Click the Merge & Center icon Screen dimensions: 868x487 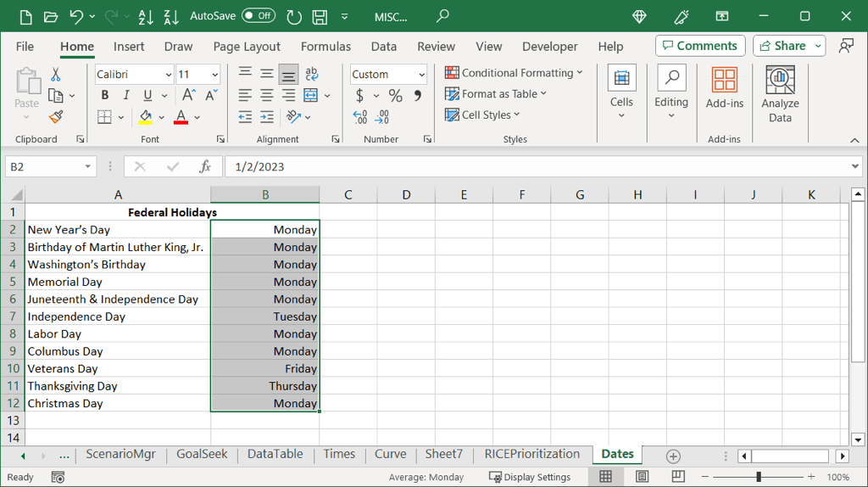310,95
